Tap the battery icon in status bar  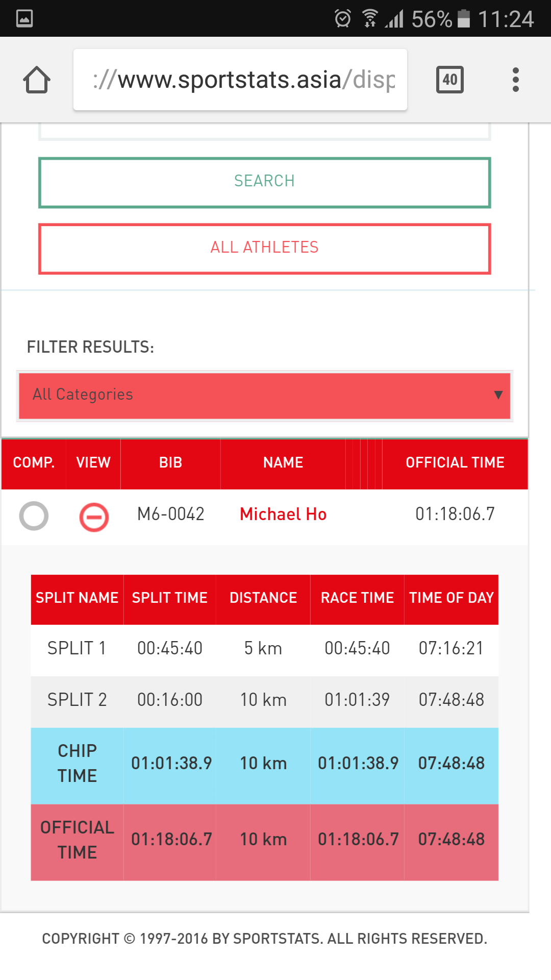[x=464, y=18]
